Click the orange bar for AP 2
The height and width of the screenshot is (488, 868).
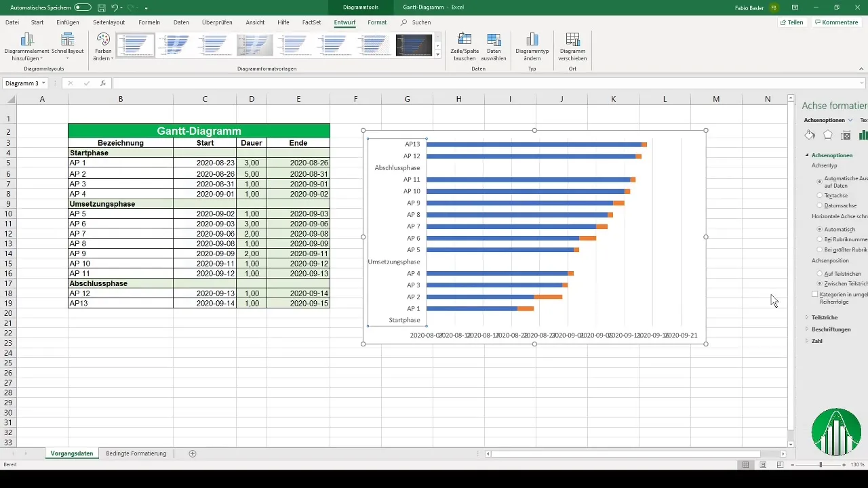coord(548,297)
